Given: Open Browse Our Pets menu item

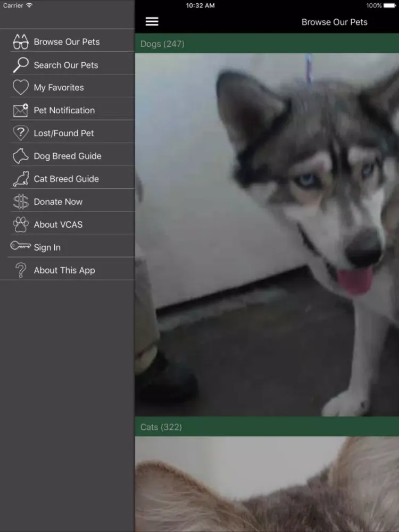Looking at the screenshot, I should click(x=67, y=41).
